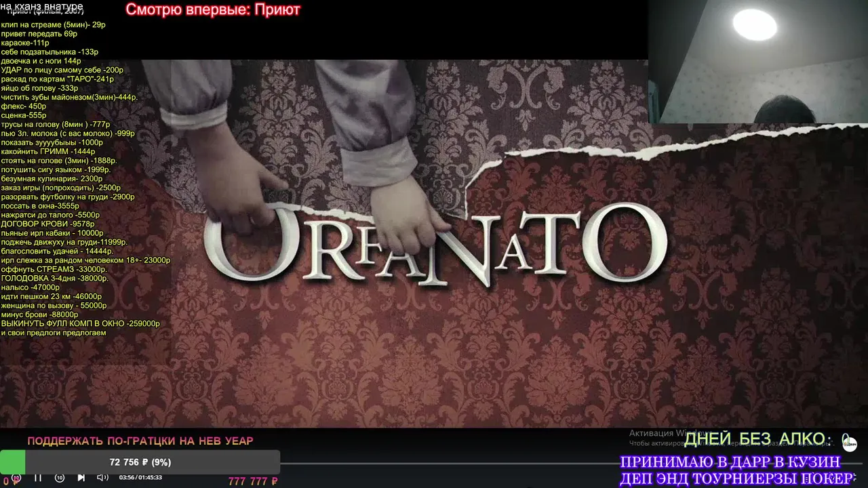Viewport: 868px width, 488px height.
Task: Select 'идти пешком 23 км -46000р' row
Action: [x=52, y=296]
